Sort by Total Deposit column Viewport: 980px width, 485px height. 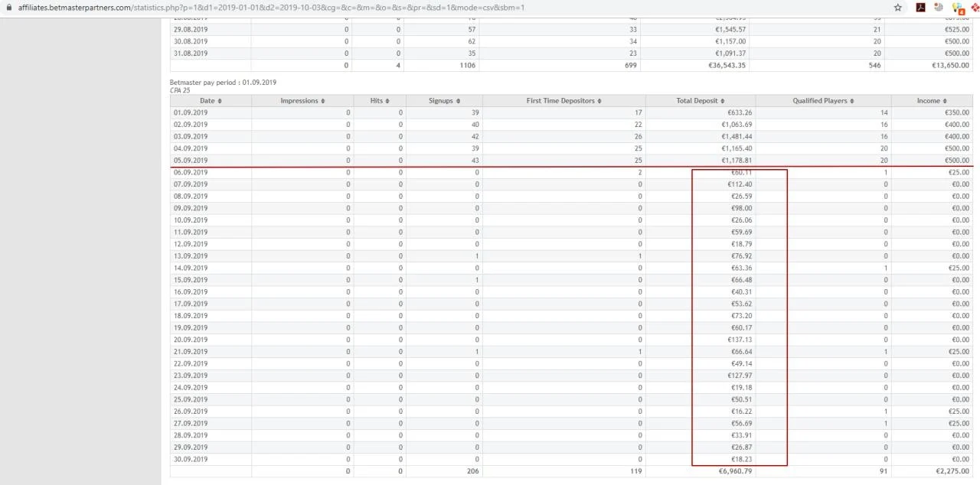(701, 101)
